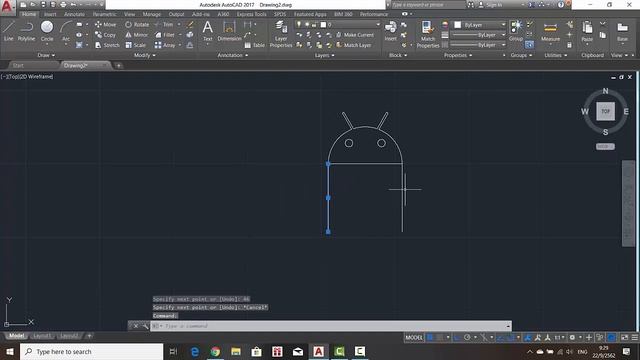
Task: Click the Copy tool
Action: (105, 35)
